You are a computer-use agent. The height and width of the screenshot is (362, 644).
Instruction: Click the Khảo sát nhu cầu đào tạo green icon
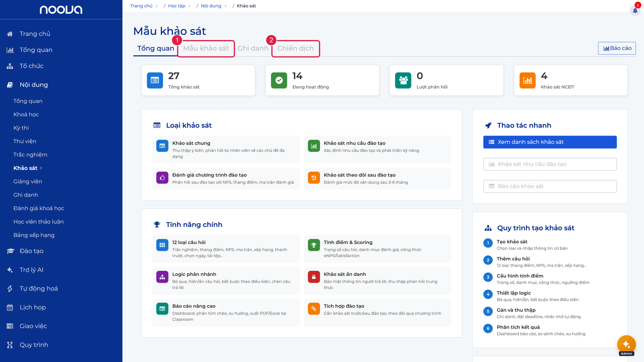314,146
